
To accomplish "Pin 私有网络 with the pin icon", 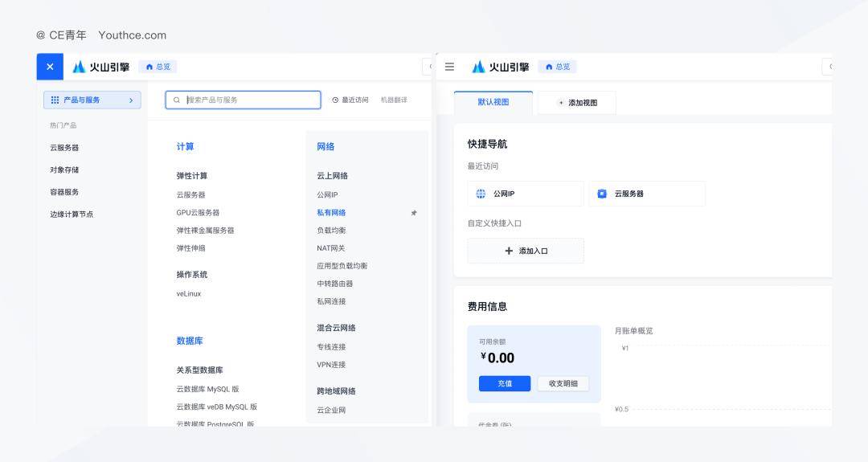I will pyautogui.click(x=414, y=212).
